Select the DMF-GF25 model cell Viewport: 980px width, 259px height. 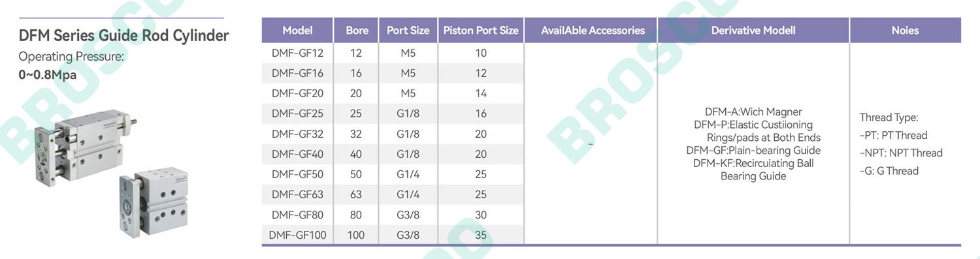pyautogui.click(x=297, y=114)
